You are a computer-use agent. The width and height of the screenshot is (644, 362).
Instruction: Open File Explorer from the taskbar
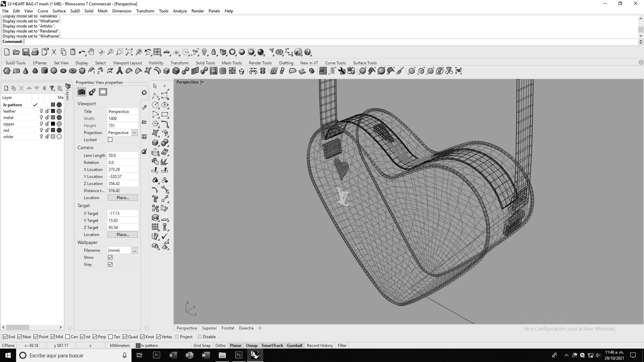[222, 355]
